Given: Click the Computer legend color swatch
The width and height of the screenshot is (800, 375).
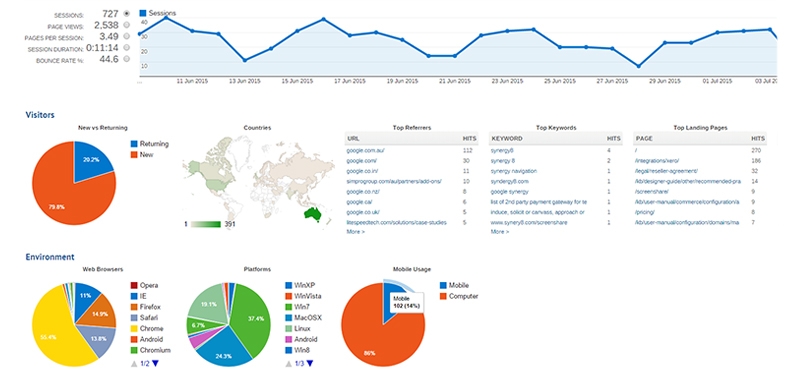Looking at the screenshot, I should pyautogui.click(x=442, y=296).
